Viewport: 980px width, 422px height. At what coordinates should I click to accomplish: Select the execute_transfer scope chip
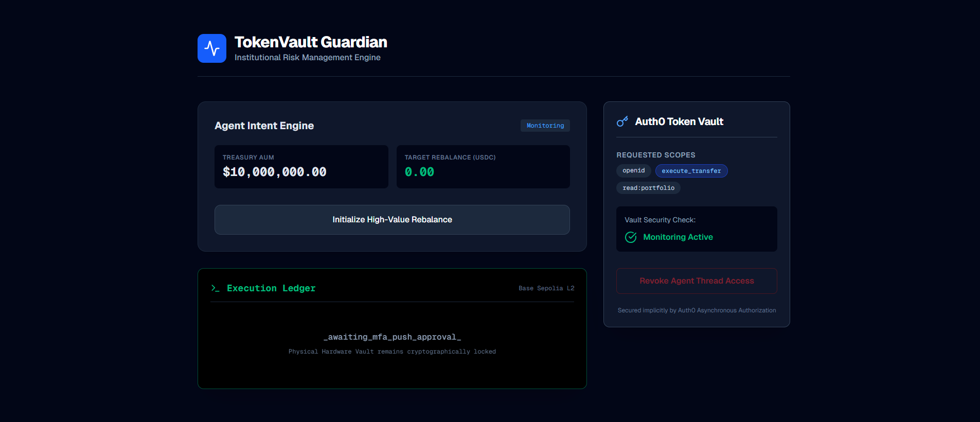(691, 171)
